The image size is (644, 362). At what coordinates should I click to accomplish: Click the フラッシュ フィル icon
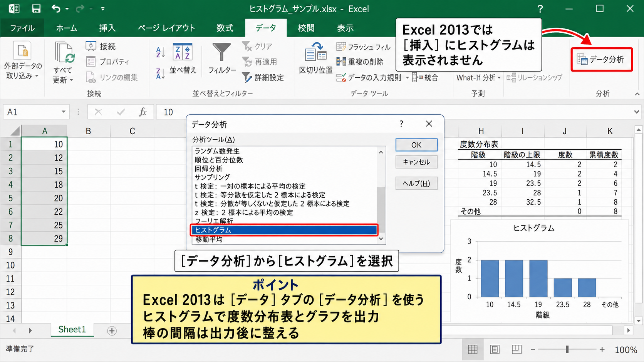point(341,47)
